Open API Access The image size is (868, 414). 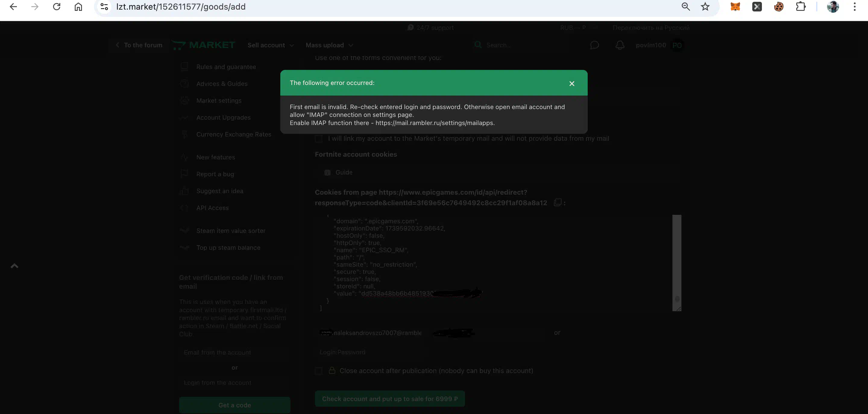pos(212,208)
